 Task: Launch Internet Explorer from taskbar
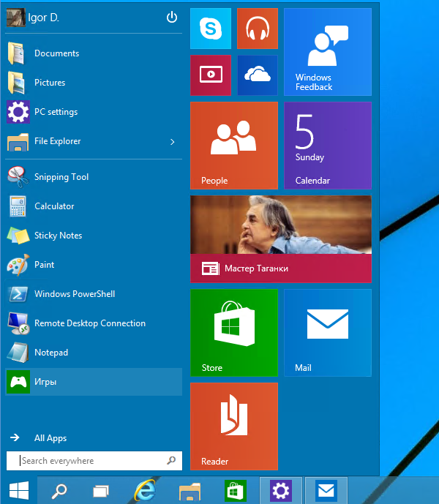point(146,491)
